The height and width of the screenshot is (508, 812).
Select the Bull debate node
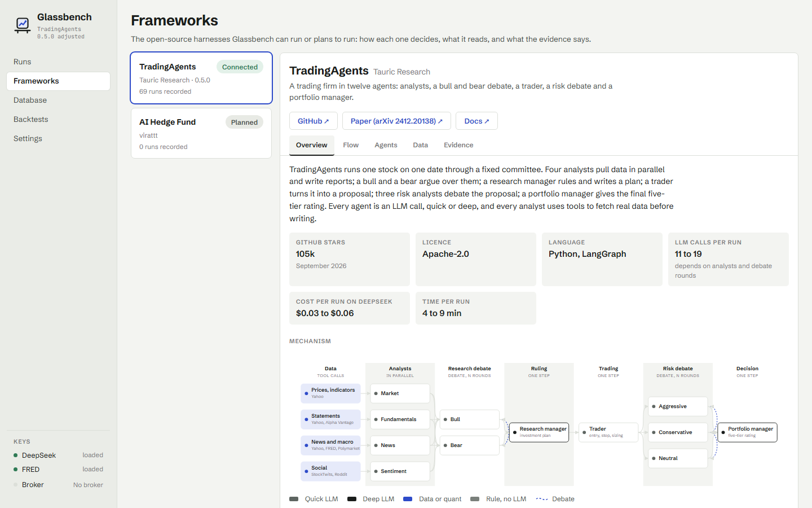[470, 419]
